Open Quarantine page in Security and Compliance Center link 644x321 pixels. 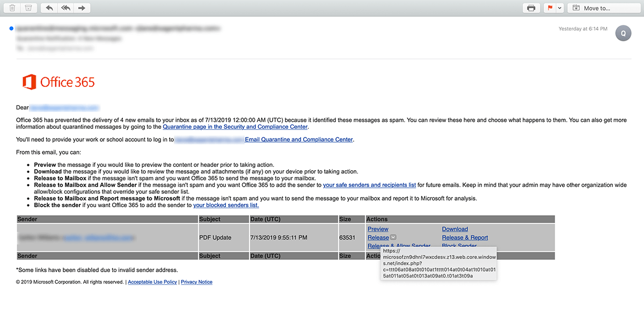235,127
